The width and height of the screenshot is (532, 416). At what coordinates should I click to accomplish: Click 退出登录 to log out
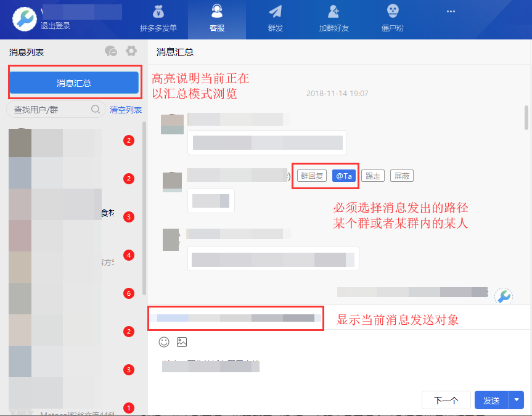(x=55, y=26)
